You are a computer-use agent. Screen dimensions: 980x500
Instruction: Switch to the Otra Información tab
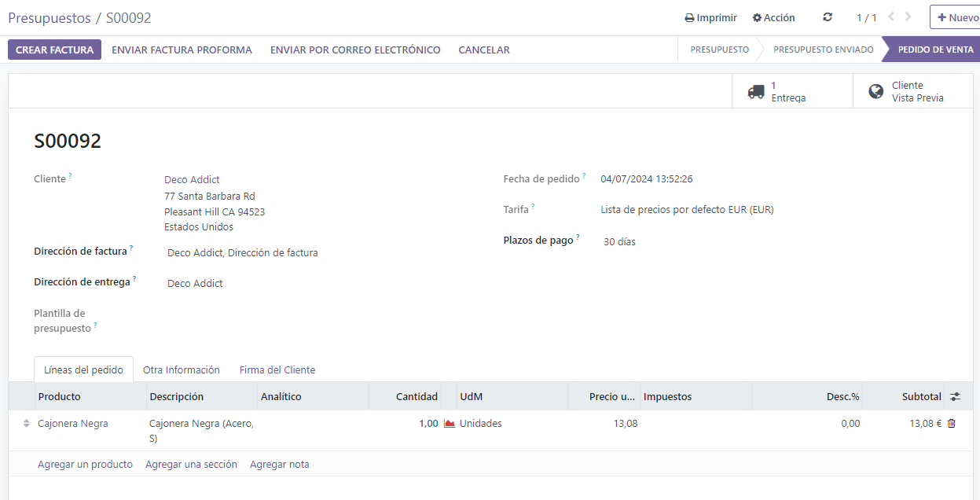pos(181,369)
